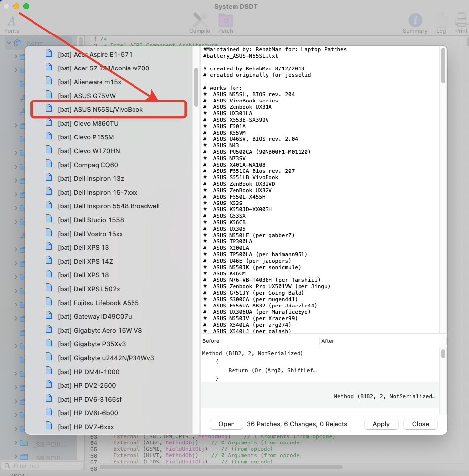This screenshot has height=476, width=469.
Task: Click the Patch toolbar icon
Action: 225,23
